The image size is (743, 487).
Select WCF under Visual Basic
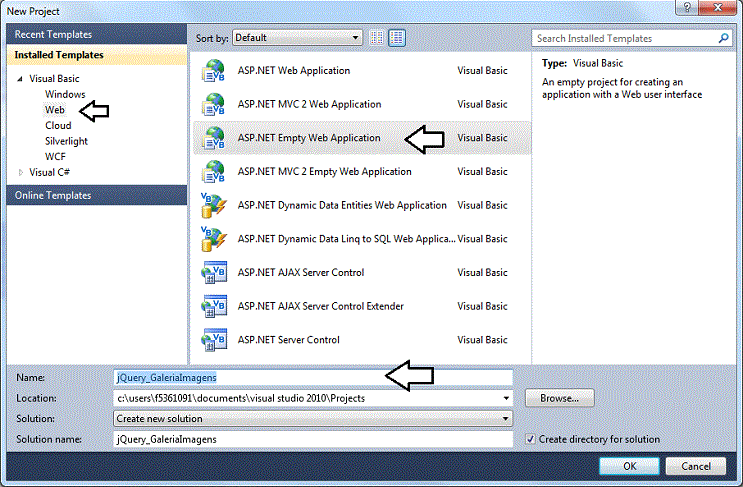[55, 157]
